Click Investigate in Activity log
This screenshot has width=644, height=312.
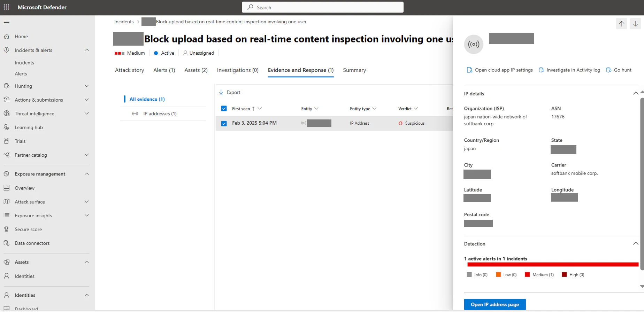(x=569, y=70)
